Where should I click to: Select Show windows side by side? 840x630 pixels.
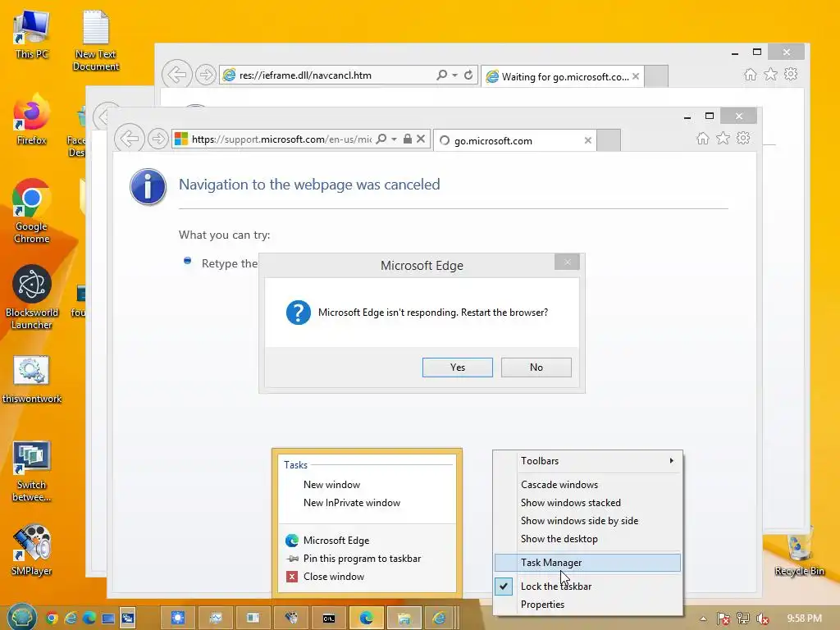tap(587, 521)
